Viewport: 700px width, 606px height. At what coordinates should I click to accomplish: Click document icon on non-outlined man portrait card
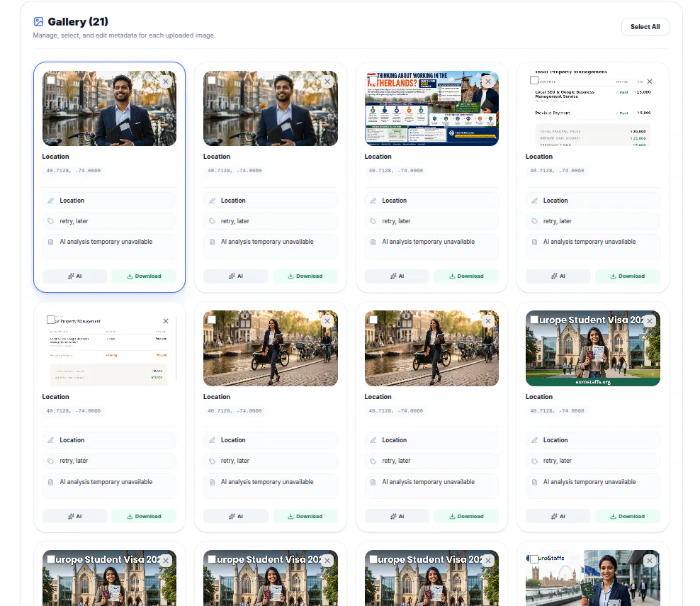[212, 242]
